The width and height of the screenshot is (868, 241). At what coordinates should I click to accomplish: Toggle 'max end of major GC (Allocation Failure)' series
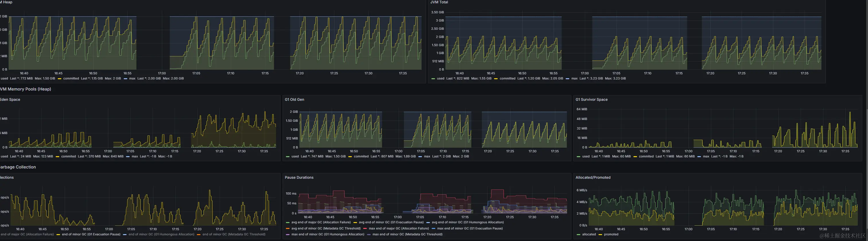tap(399, 229)
